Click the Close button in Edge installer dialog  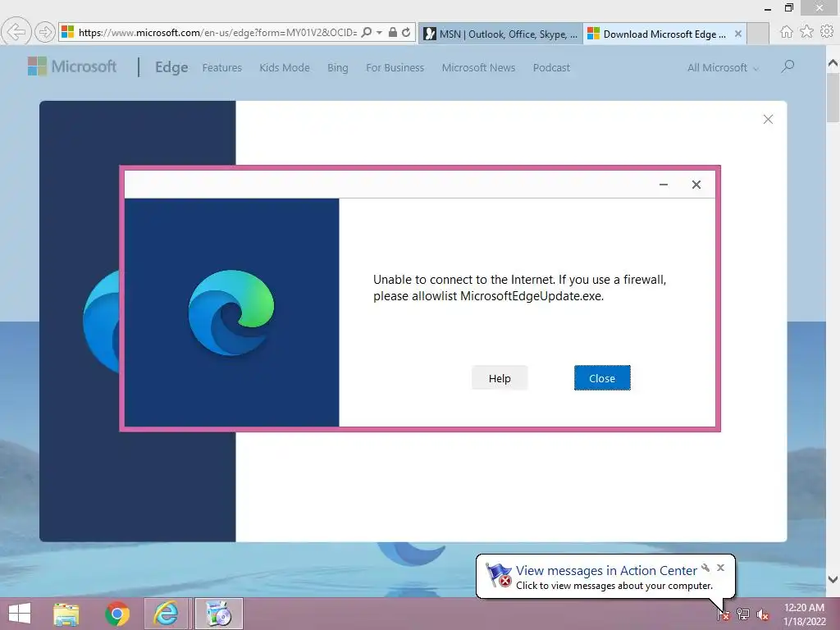tap(602, 378)
